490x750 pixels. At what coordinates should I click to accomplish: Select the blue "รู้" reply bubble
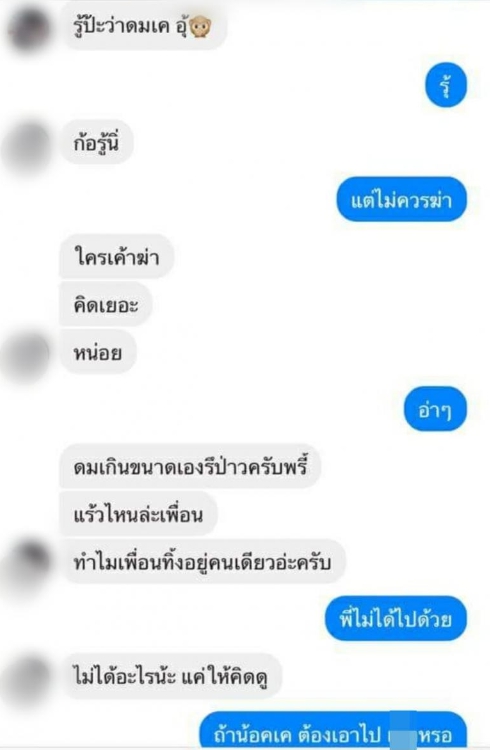pos(446,85)
